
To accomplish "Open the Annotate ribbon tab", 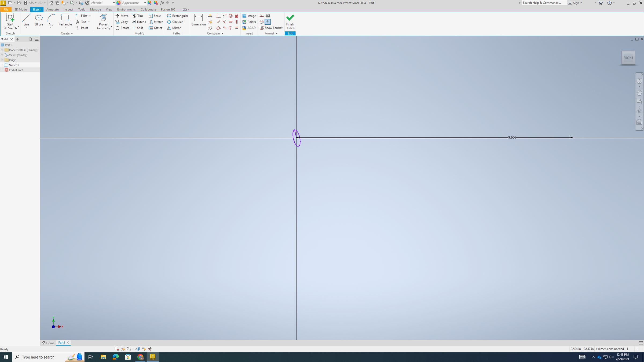I will click(x=52, y=9).
